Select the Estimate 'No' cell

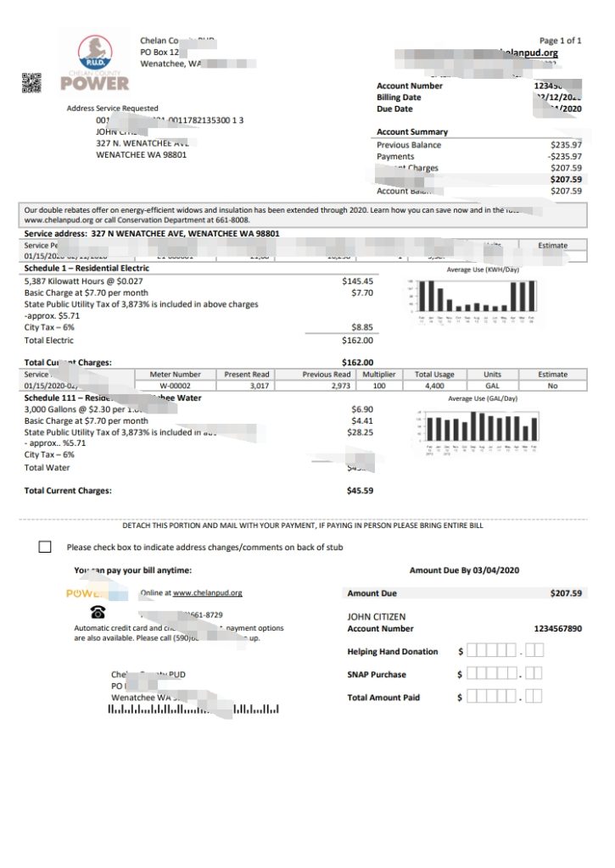pyautogui.click(x=552, y=386)
